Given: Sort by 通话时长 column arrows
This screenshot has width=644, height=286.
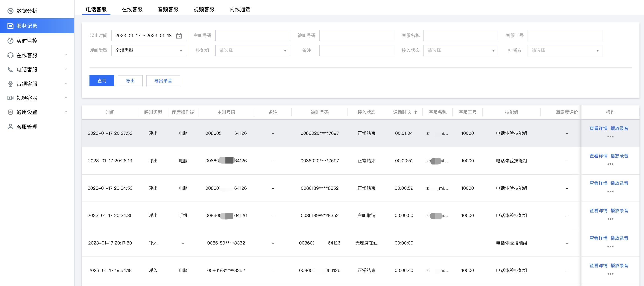Looking at the screenshot, I should point(415,112).
